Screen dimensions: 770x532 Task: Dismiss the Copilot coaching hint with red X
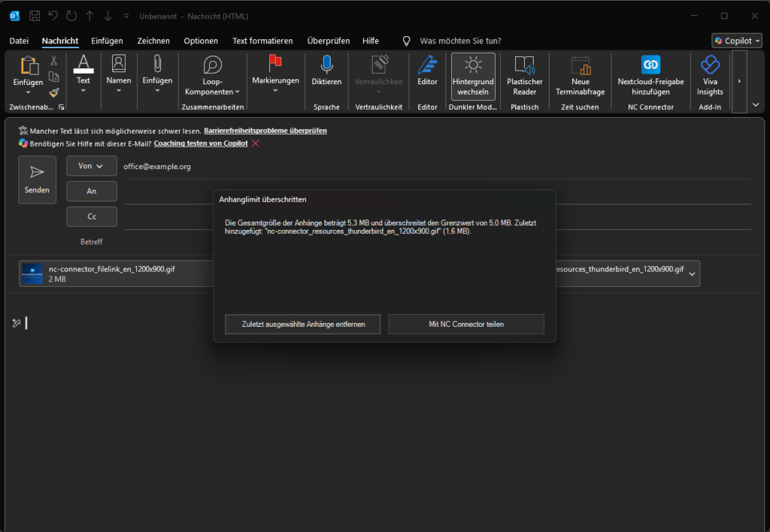[x=256, y=144]
